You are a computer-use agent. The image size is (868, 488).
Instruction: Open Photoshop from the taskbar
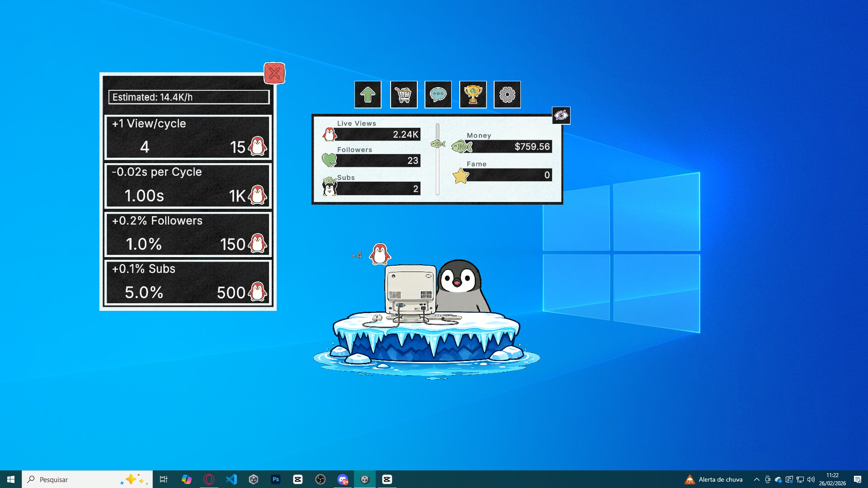(x=275, y=479)
